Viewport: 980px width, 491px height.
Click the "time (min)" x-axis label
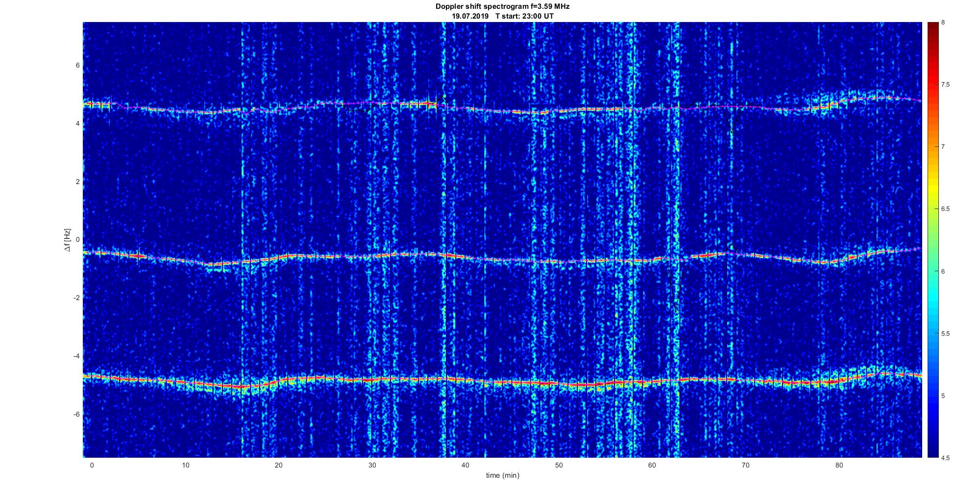tap(502, 475)
